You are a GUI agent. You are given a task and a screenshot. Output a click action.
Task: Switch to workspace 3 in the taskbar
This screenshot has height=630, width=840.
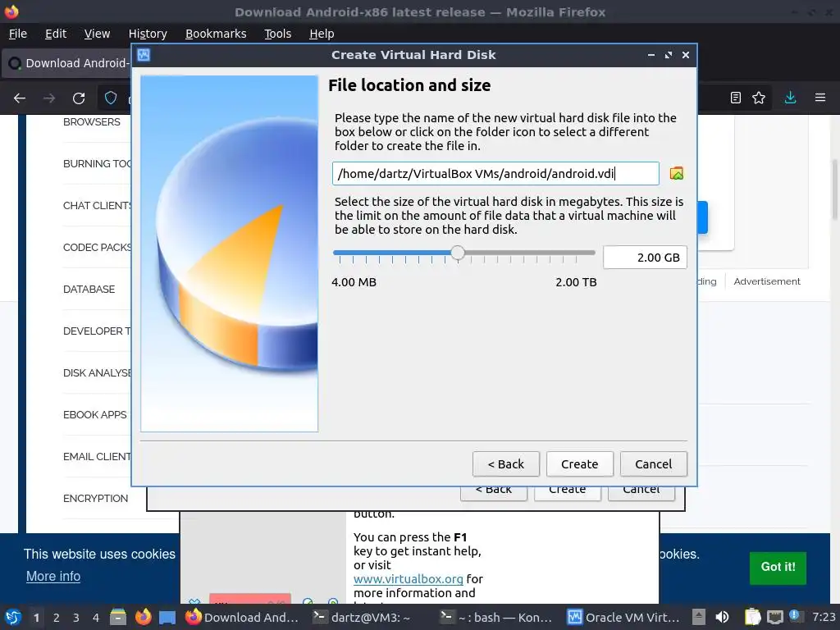[x=76, y=618]
